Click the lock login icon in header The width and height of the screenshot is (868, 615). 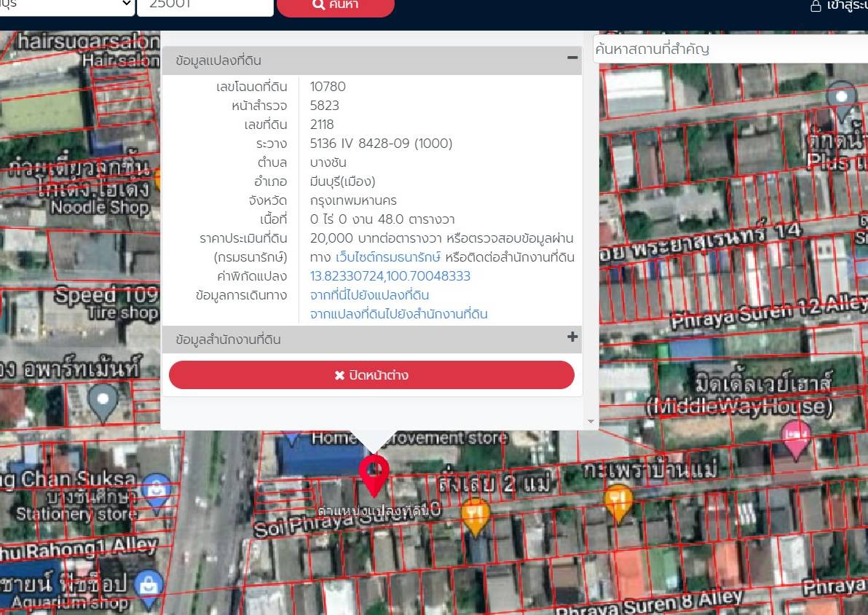coord(816,6)
